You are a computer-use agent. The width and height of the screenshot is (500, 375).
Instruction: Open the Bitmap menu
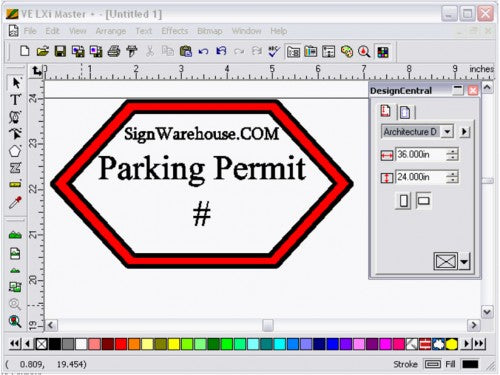(x=210, y=31)
